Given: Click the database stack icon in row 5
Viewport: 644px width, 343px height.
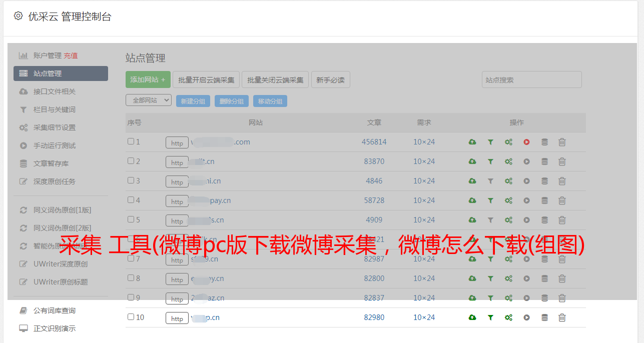Looking at the screenshot, I should (x=544, y=220).
